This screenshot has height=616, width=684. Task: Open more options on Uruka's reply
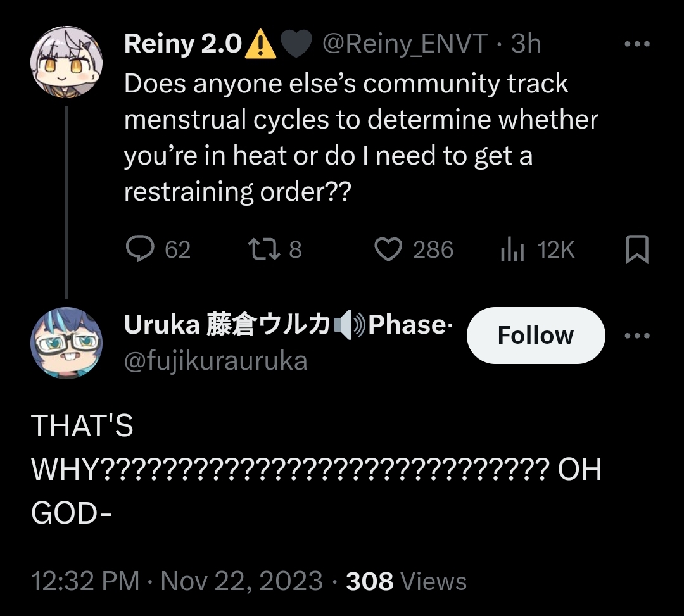636,336
